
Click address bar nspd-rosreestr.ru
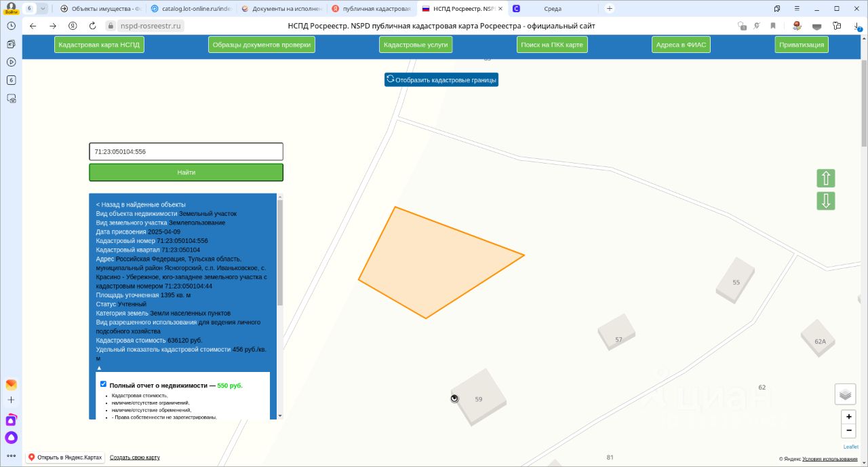tap(151, 26)
